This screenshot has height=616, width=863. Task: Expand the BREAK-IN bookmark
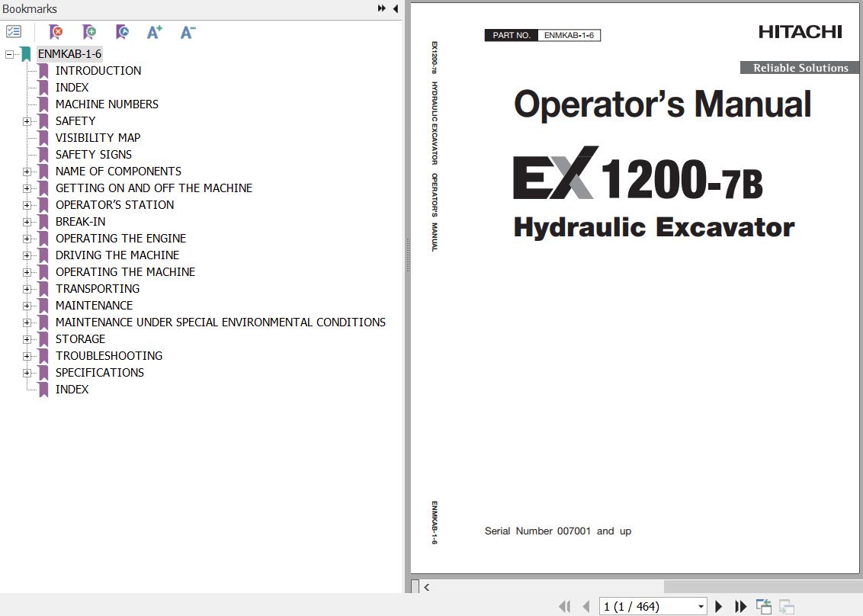pos(27,222)
